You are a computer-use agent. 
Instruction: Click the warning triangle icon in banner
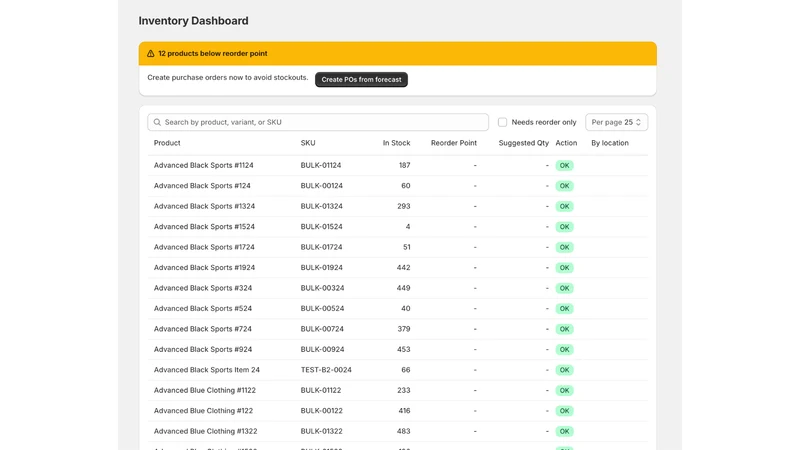coord(151,54)
